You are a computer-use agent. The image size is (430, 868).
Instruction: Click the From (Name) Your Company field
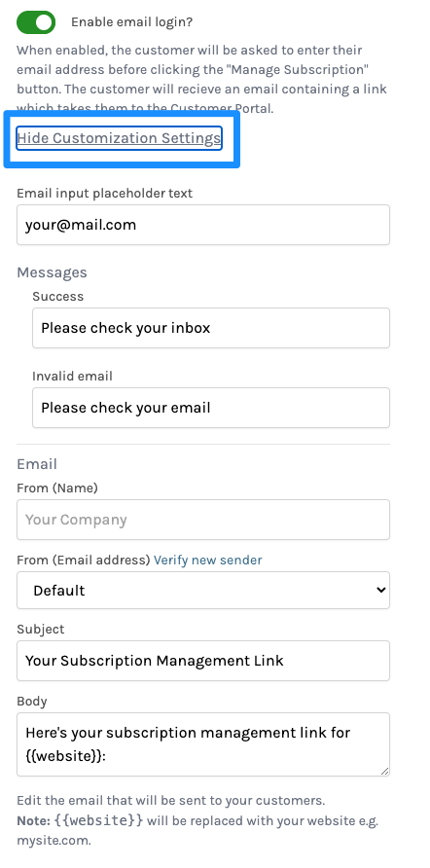click(203, 520)
